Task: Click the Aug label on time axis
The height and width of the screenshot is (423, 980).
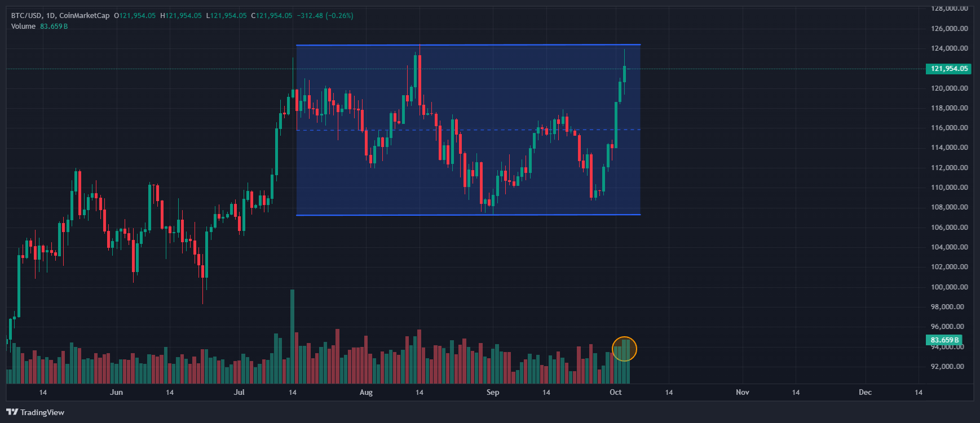Action: (366, 393)
